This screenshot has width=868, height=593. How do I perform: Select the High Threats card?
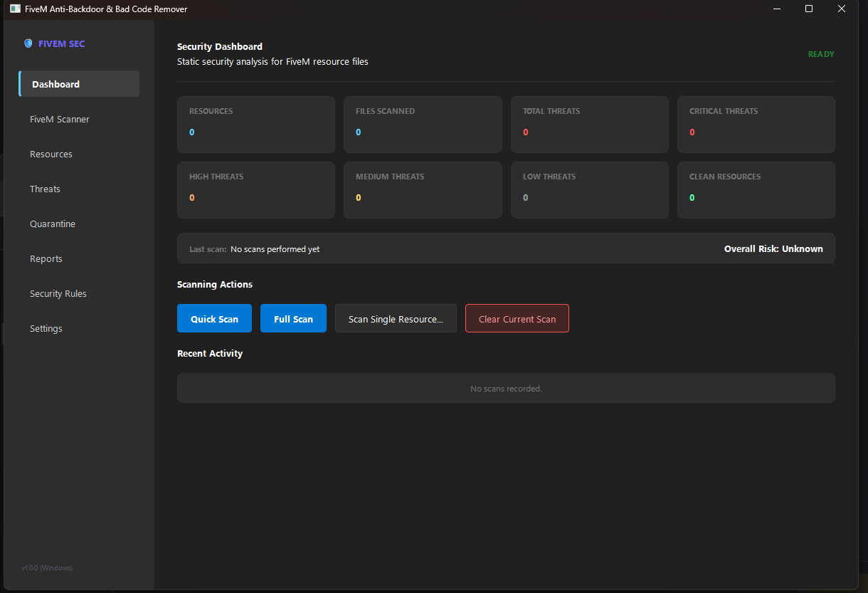[256, 190]
